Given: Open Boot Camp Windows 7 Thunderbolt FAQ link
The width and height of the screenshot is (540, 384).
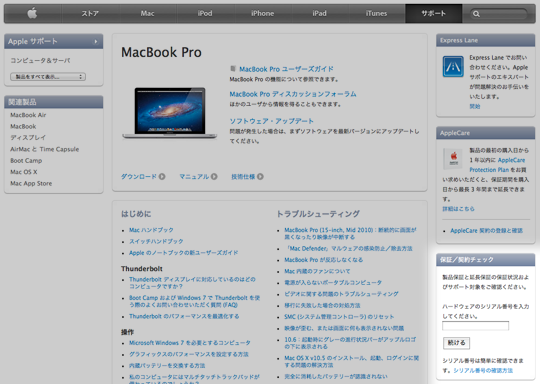Looking at the screenshot, I should (x=195, y=301).
